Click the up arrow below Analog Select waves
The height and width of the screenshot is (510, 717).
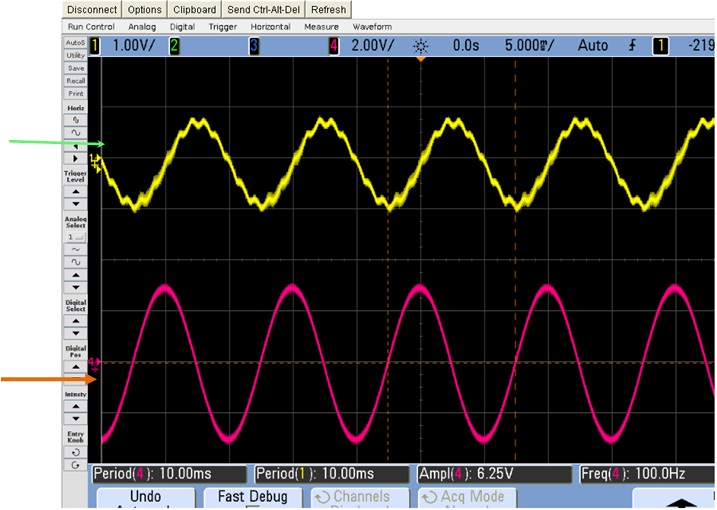pyautogui.click(x=75, y=275)
